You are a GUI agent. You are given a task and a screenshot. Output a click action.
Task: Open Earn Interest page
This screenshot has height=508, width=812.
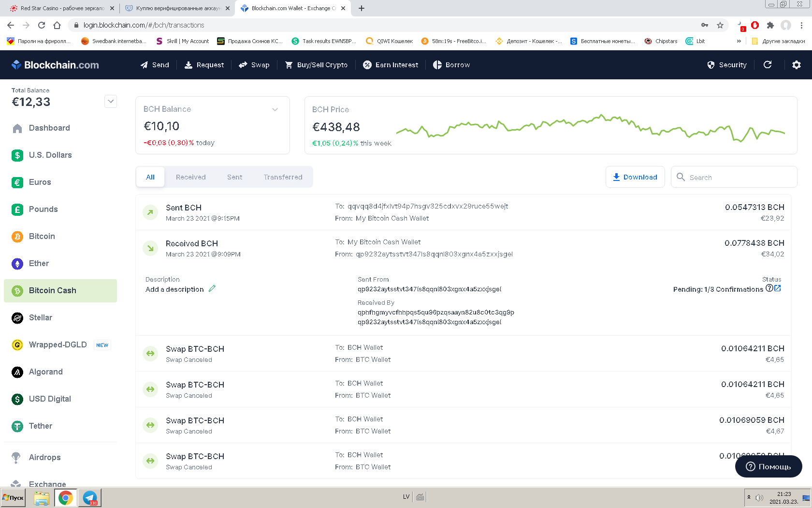tap(391, 65)
